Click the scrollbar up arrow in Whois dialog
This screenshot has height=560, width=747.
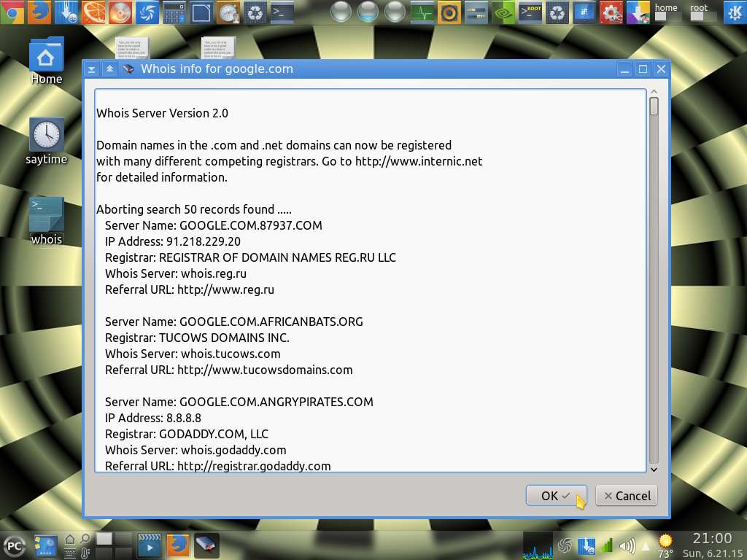click(x=654, y=91)
